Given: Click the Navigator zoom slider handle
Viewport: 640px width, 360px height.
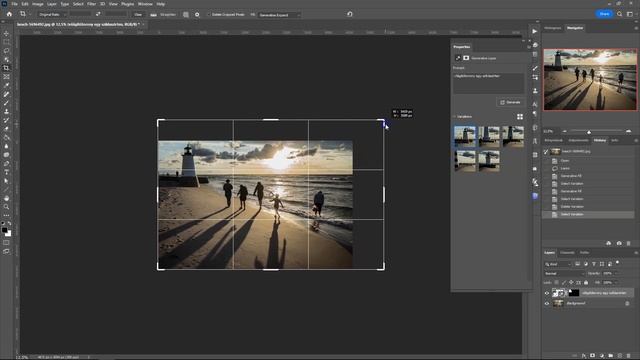Looking at the screenshot, I should pyautogui.click(x=589, y=132).
